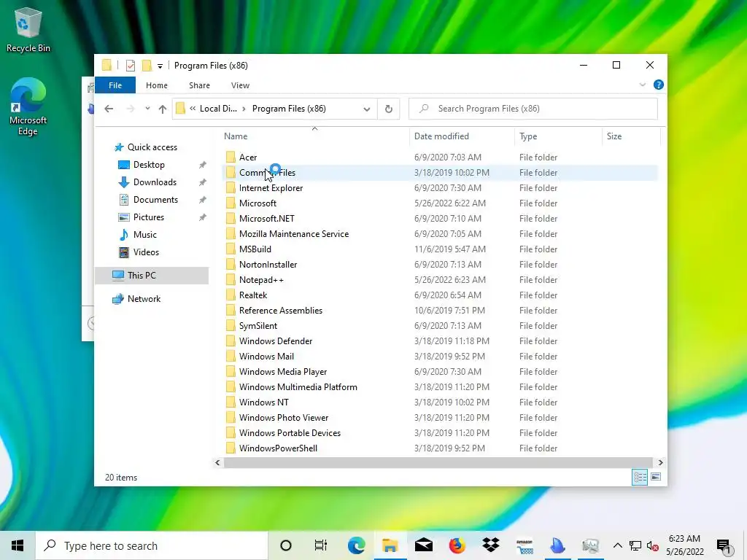This screenshot has height=560, width=747.
Task: Sort by the Type column header
Action: click(528, 136)
